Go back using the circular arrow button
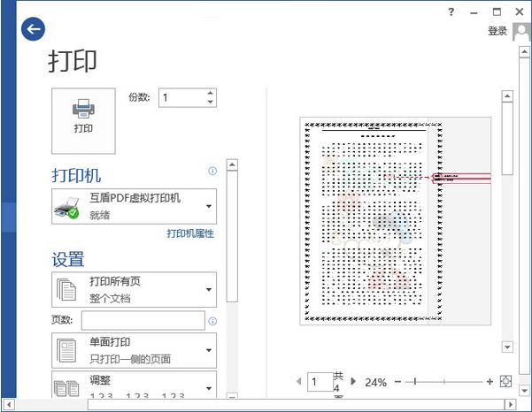The image size is (532, 412). coord(33,29)
